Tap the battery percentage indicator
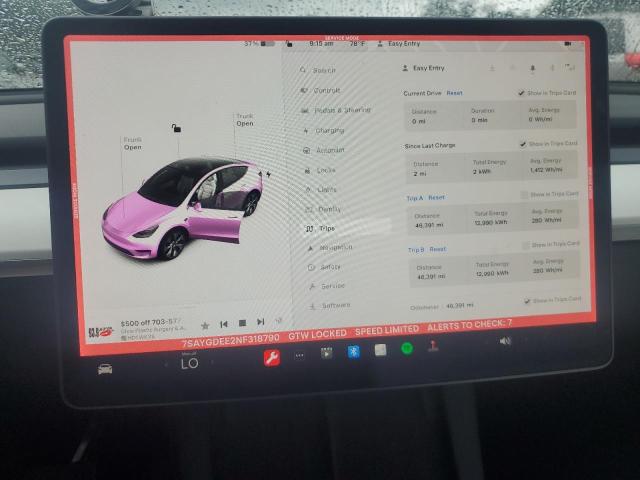Image resolution: width=640 pixels, height=480 pixels. click(259, 43)
